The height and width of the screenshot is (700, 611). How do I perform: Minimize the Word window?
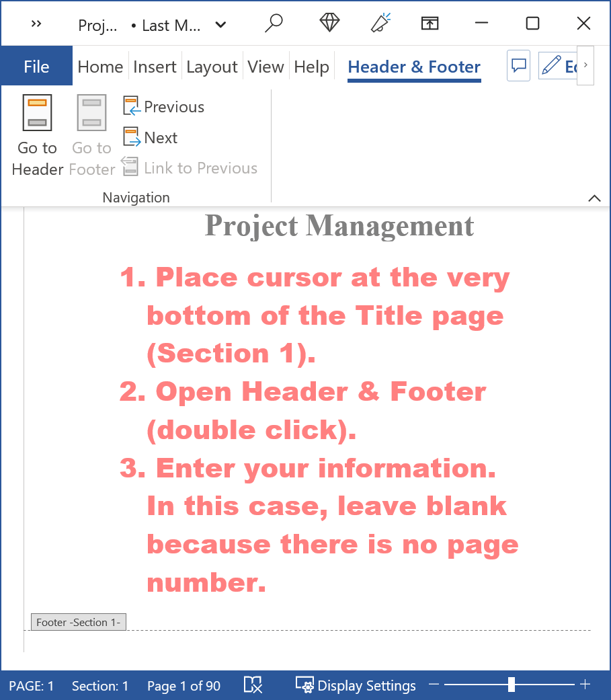coord(481,23)
